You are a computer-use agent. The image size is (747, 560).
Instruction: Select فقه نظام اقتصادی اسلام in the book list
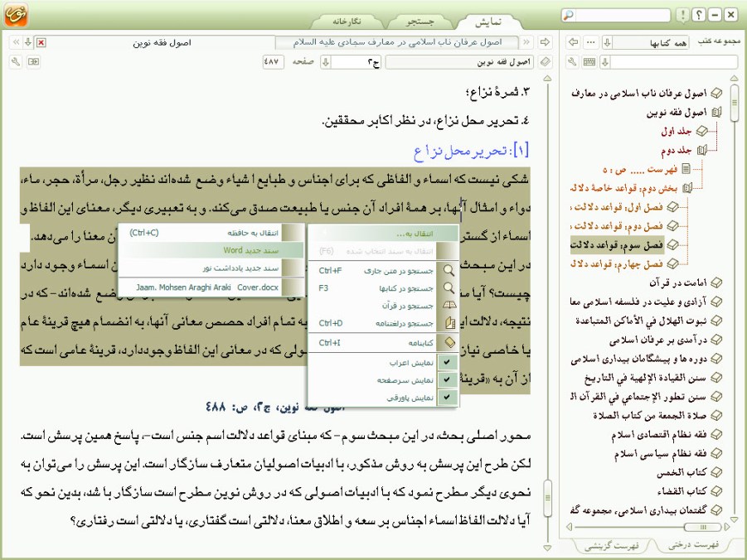click(659, 434)
